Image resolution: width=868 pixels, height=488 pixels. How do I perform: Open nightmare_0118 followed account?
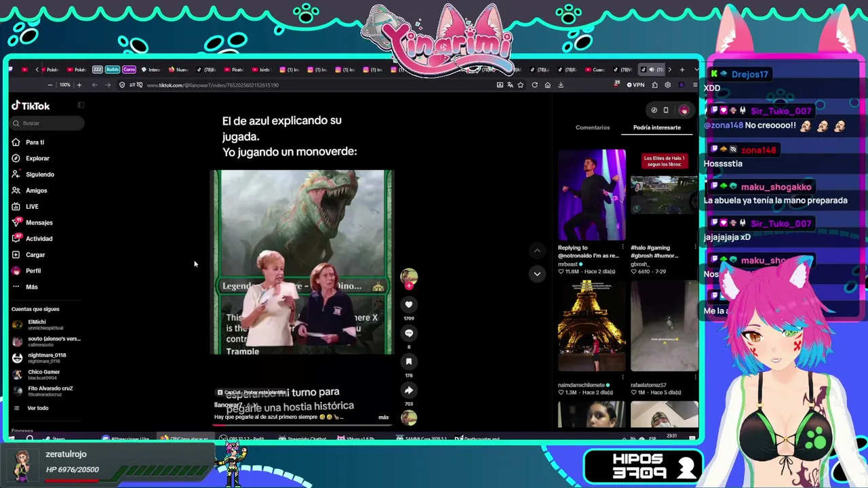click(x=39, y=358)
